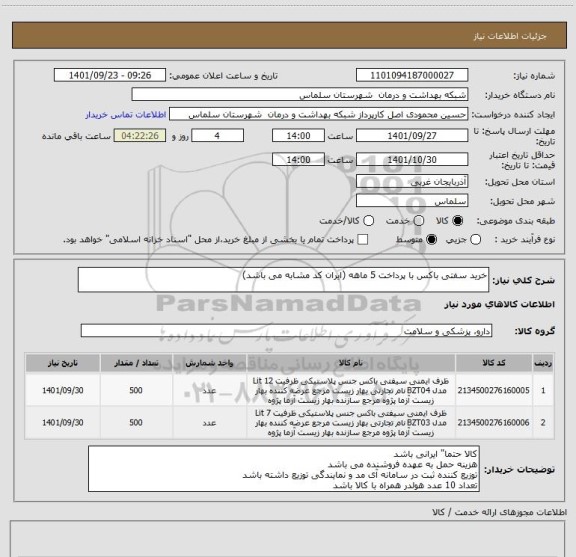The image size is (576, 557).
Task: Click the response deadline date 1401/09/27 field
Action: click(412, 136)
